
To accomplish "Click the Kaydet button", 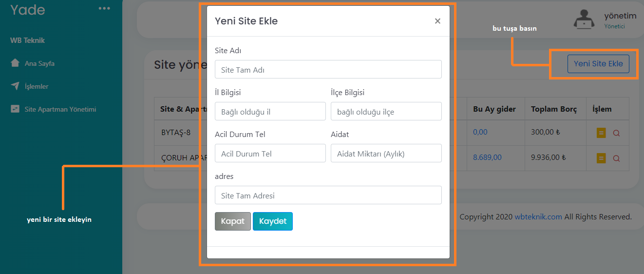I will pyautogui.click(x=273, y=221).
